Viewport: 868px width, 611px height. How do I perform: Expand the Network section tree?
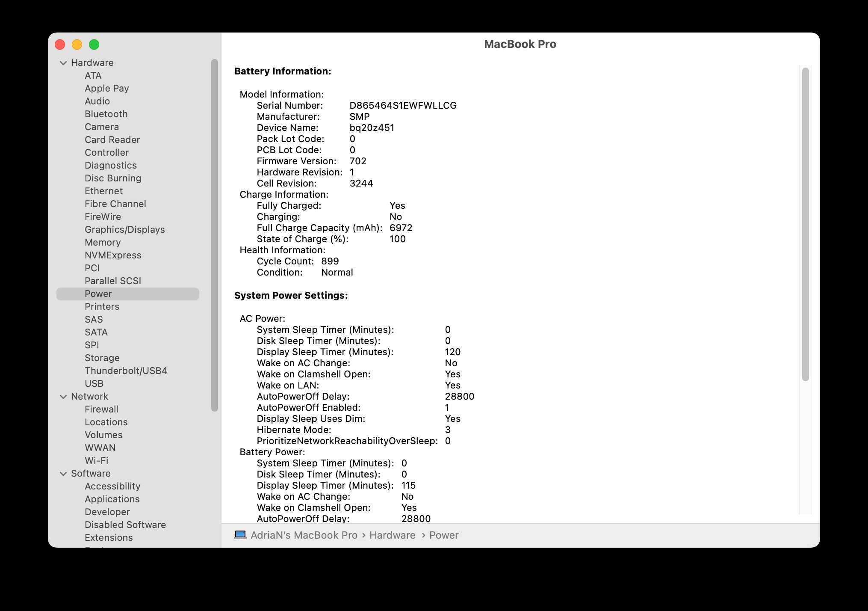64,396
